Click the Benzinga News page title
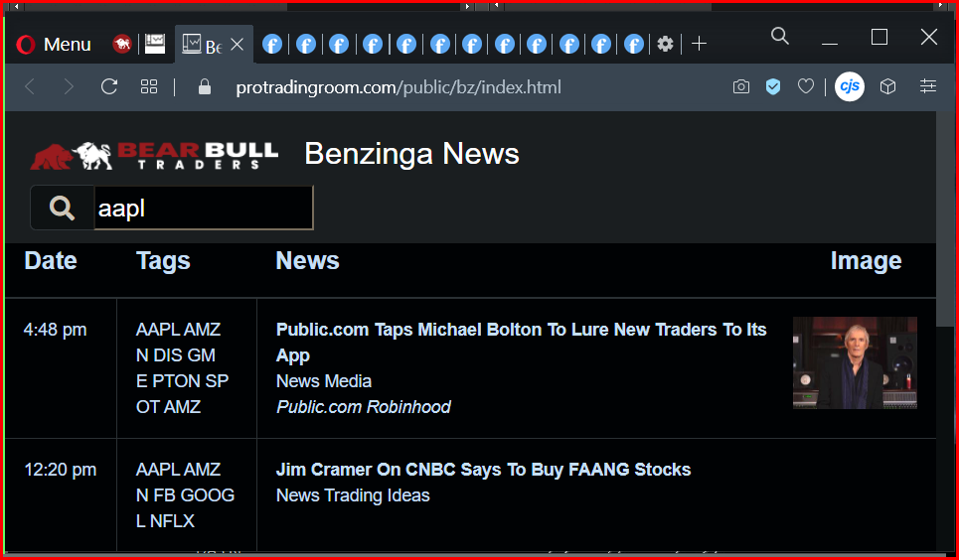The width and height of the screenshot is (959, 560). pyautogui.click(x=411, y=154)
